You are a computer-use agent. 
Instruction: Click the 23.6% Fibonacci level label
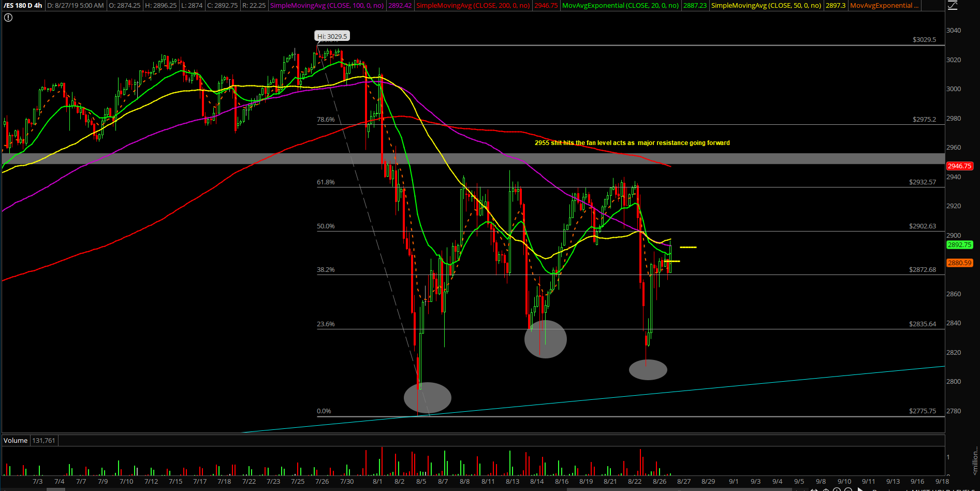pyautogui.click(x=326, y=324)
